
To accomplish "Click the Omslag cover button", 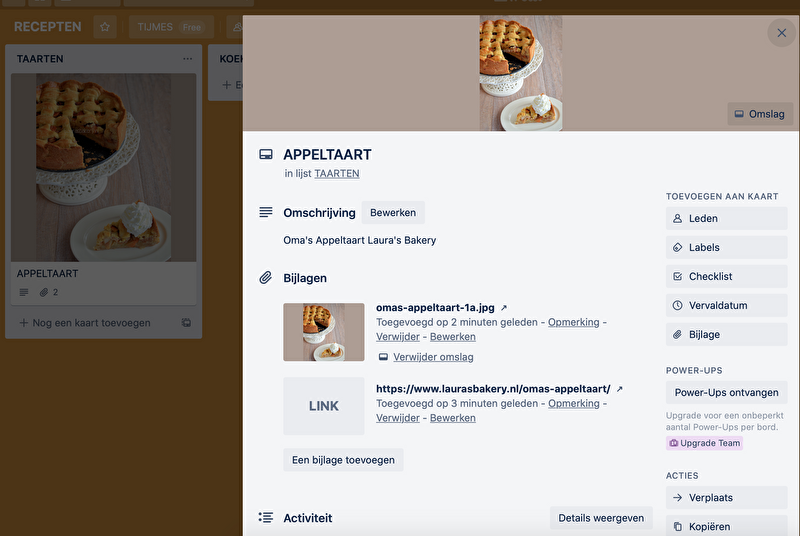I will tap(760, 114).
